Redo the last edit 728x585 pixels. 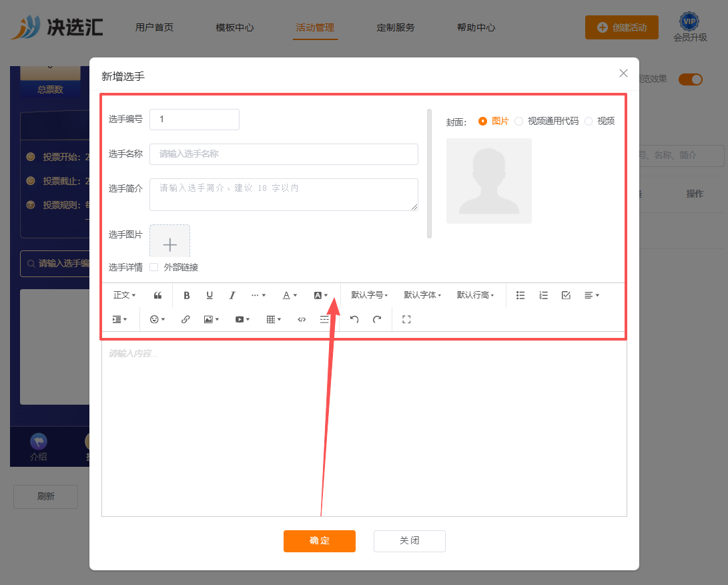pos(377,319)
